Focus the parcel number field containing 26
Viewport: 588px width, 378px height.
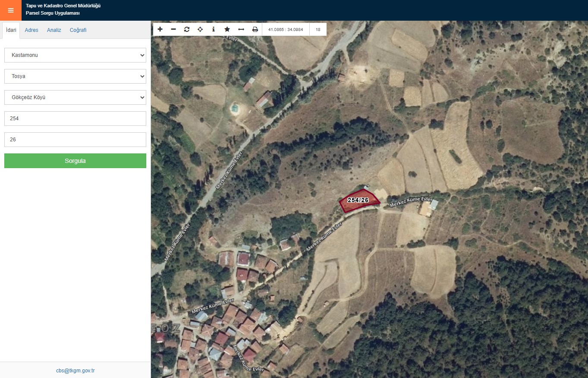75,140
